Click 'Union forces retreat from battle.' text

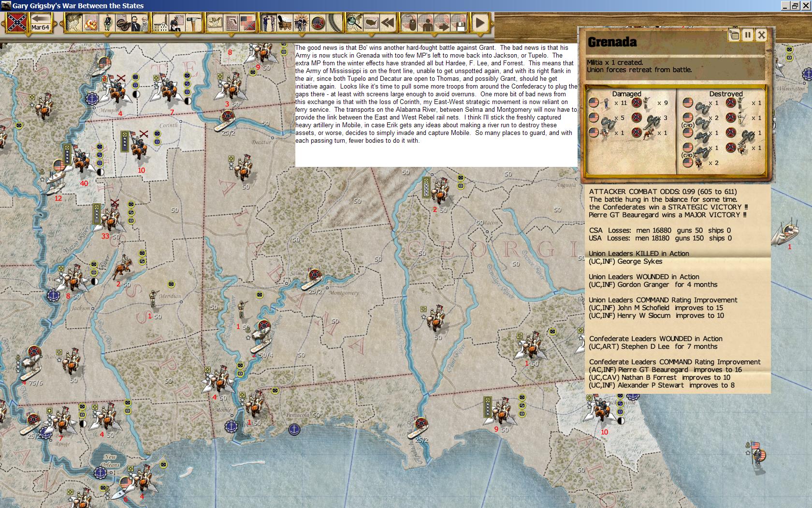[x=639, y=70]
